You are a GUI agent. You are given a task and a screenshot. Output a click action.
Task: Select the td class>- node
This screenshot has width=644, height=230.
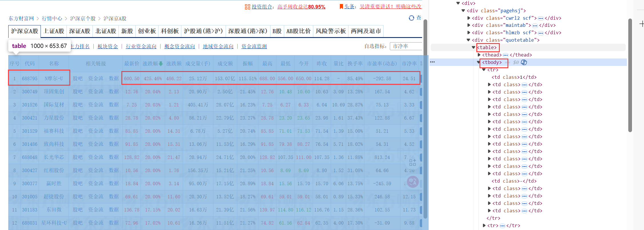(514, 181)
